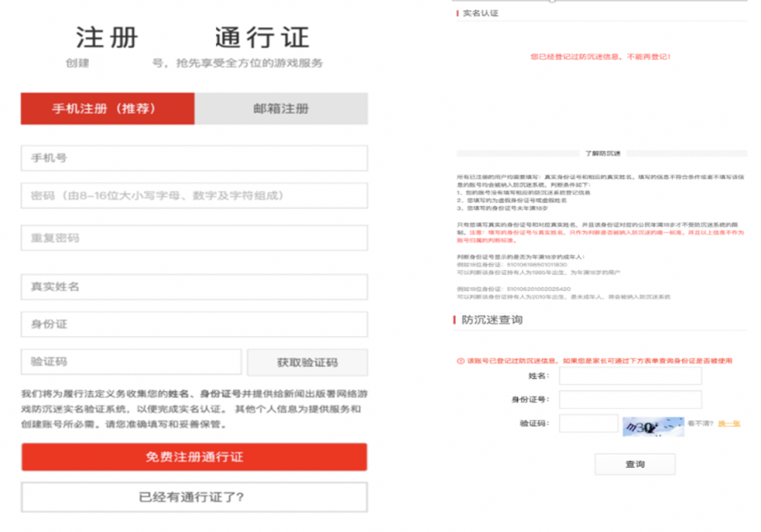Screen dimensions: 761x532
Task: Focus the 密码 password field
Action: pos(194,196)
